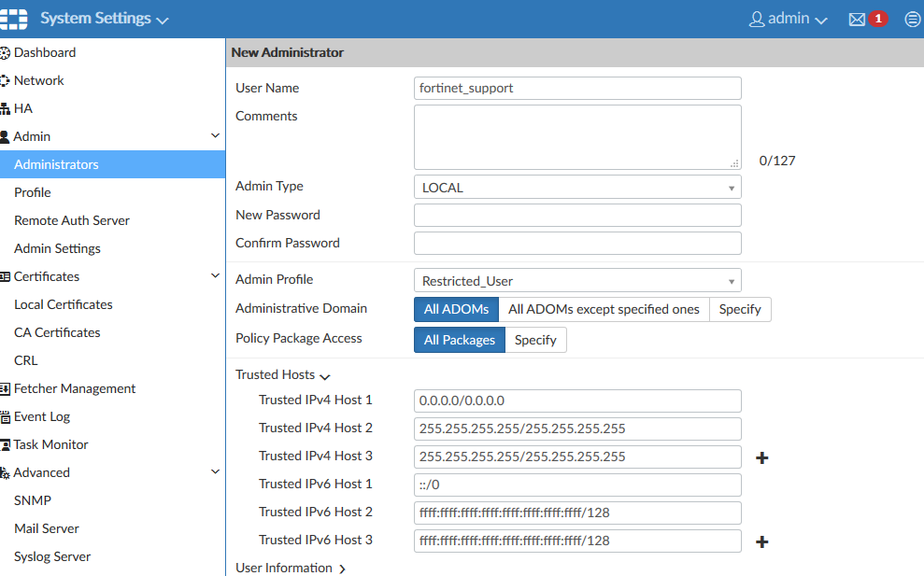Image resolution: width=924 pixels, height=576 pixels.
Task: Open the Remote Auth Server page
Action: click(x=72, y=221)
